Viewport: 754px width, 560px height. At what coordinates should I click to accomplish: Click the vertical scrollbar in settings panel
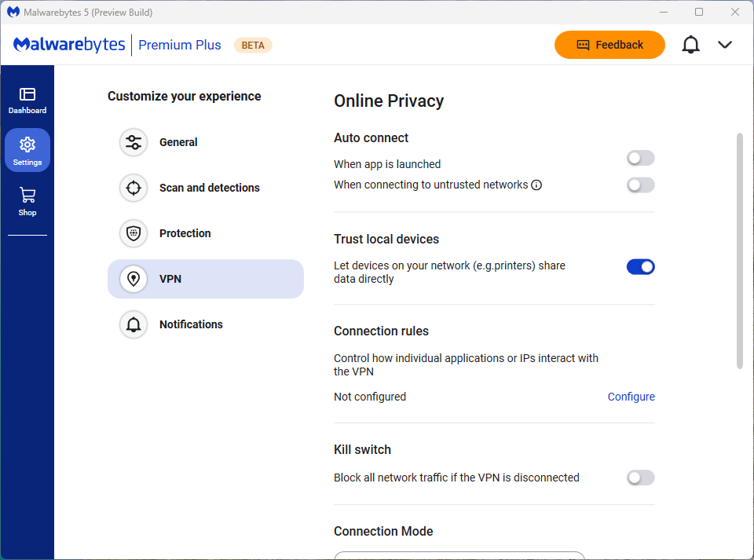739,251
